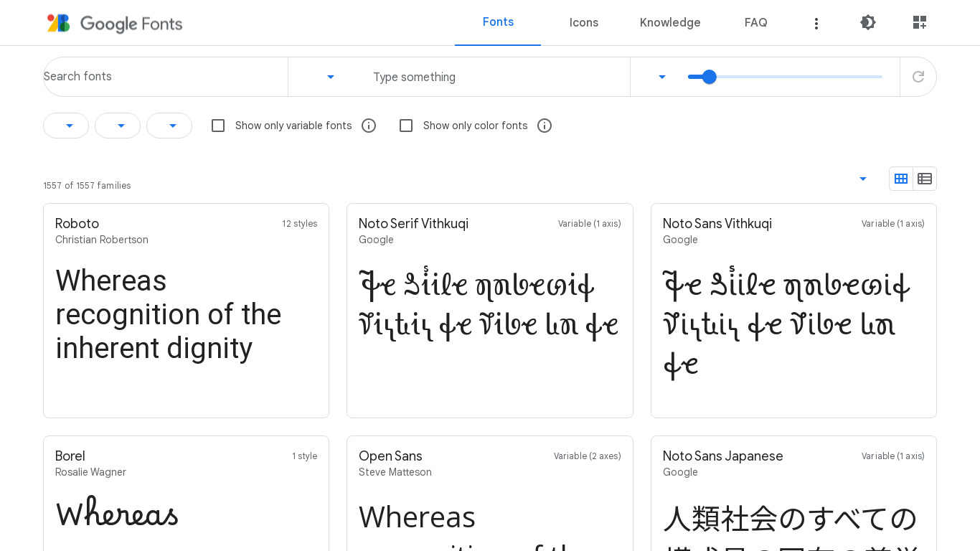Show info about color fonts
The height and width of the screenshot is (551, 980).
pyautogui.click(x=545, y=126)
